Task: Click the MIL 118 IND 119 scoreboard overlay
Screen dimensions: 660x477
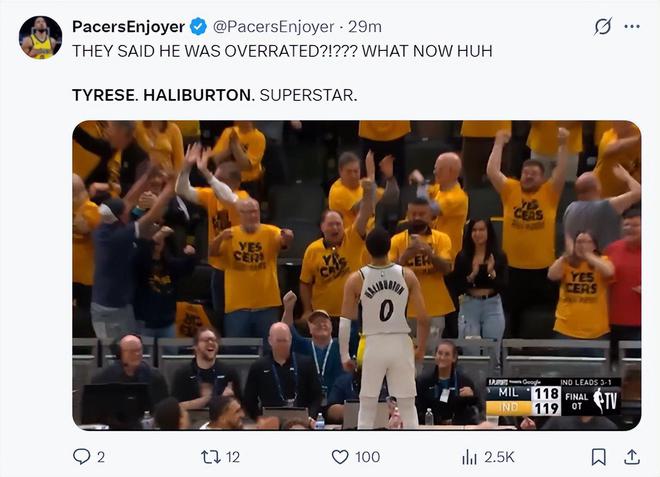Action: tap(553, 397)
